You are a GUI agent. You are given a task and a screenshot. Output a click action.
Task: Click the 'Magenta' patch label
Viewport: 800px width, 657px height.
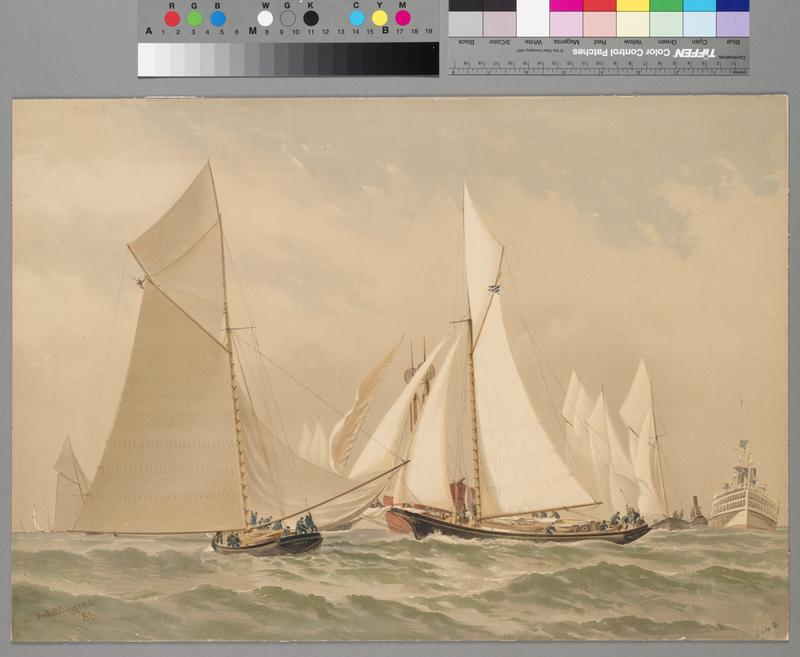(567, 42)
